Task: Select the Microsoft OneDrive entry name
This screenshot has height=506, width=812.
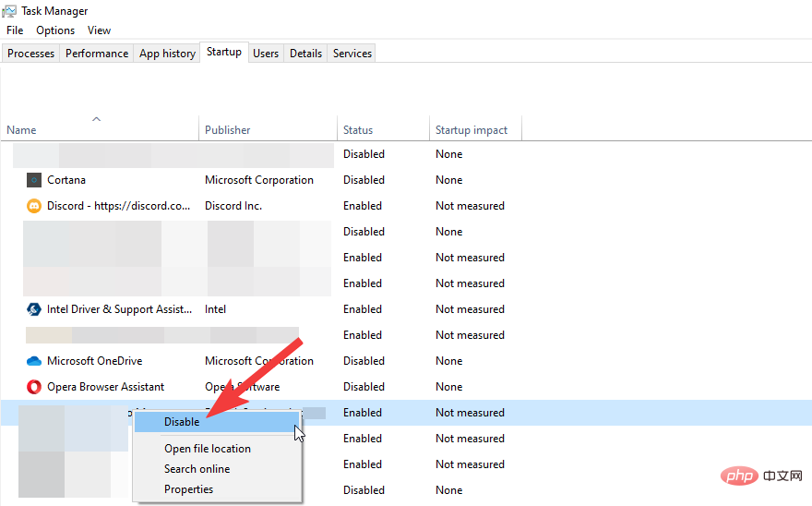Action: coord(95,361)
